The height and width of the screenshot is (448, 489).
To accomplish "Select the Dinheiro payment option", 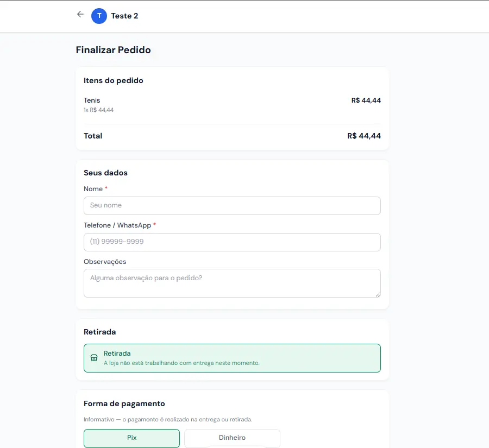I will 233,438.
